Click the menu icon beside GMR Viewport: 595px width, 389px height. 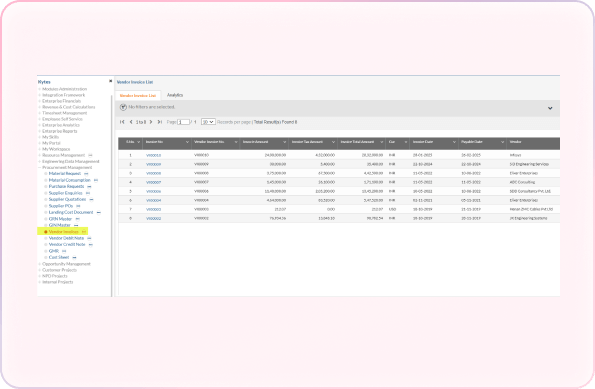click(64, 251)
